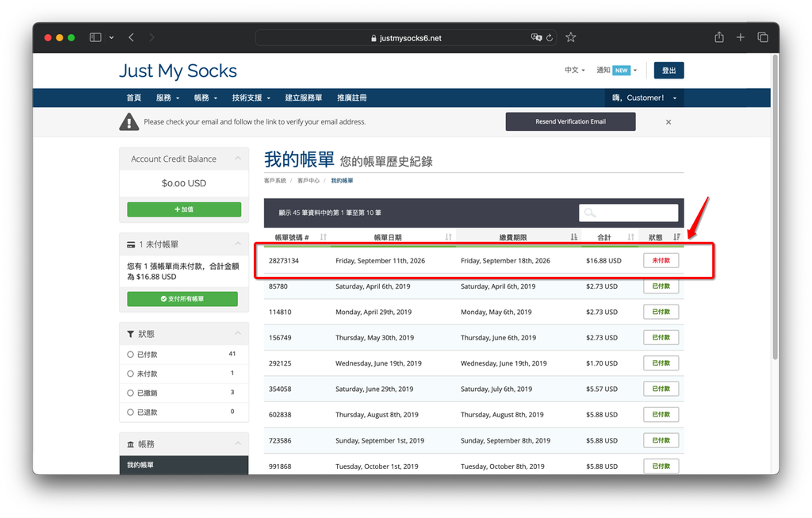
Task: Collapse 未付帳單 panel chevron
Action: (x=238, y=244)
